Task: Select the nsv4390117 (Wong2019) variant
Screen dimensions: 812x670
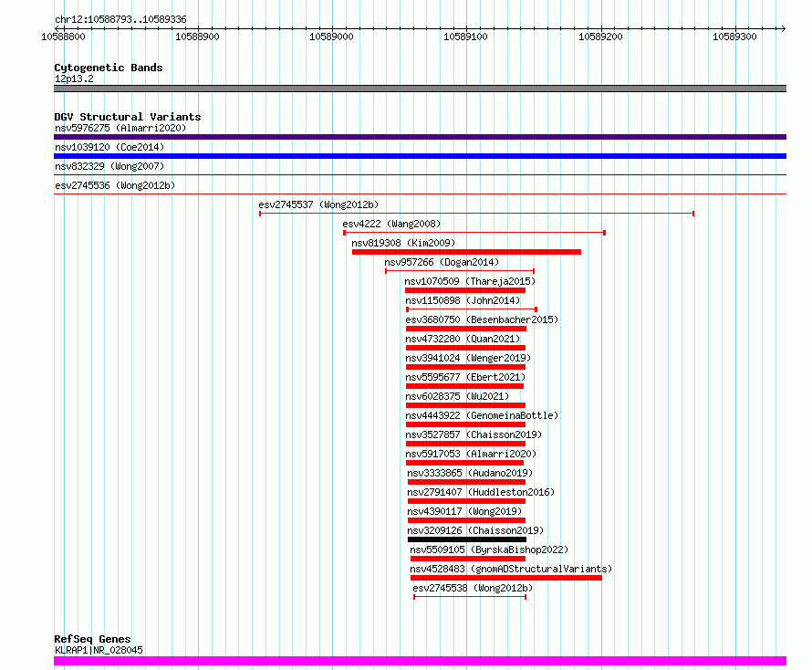Action: click(464, 511)
